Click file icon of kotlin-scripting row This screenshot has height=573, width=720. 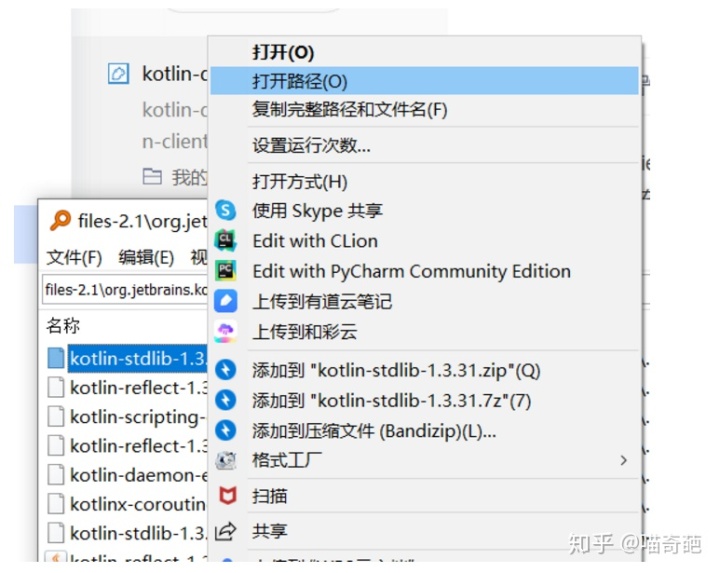(x=56, y=417)
